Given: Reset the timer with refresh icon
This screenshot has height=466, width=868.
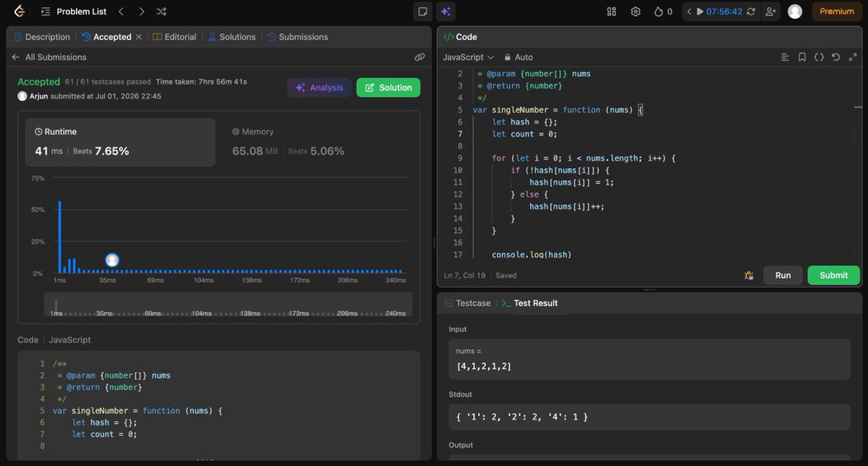Looking at the screenshot, I should pos(751,12).
